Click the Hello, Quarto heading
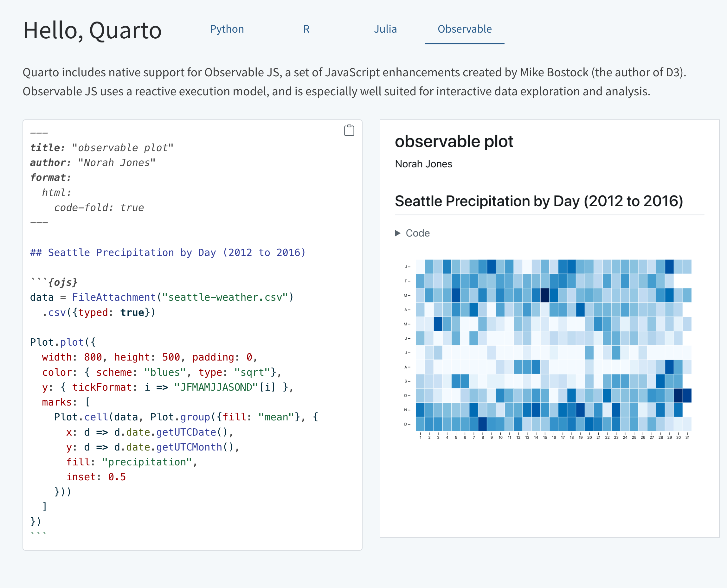This screenshot has height=588, width=727. tap(92, 30)
